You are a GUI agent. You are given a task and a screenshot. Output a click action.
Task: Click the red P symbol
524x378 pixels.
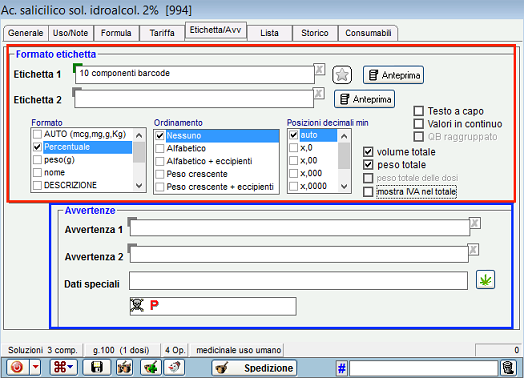[x=154, y=305]
